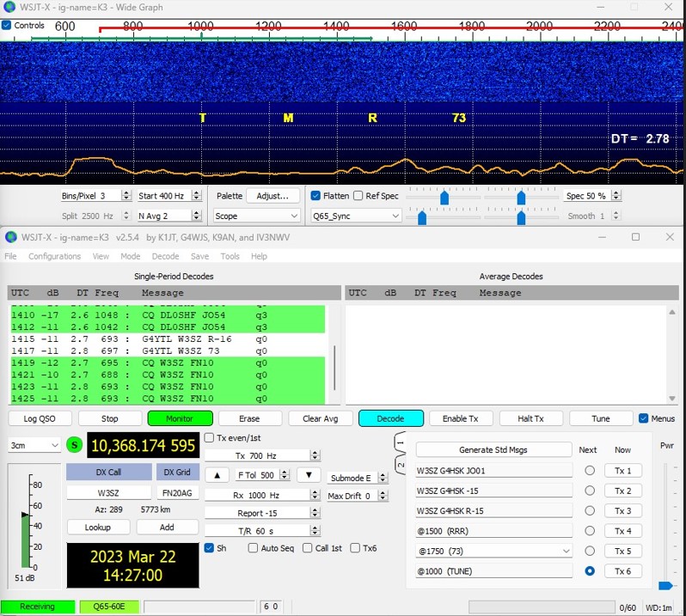Click the Generate Std Msgs button
686x616 pixels.
click(493, 450)
